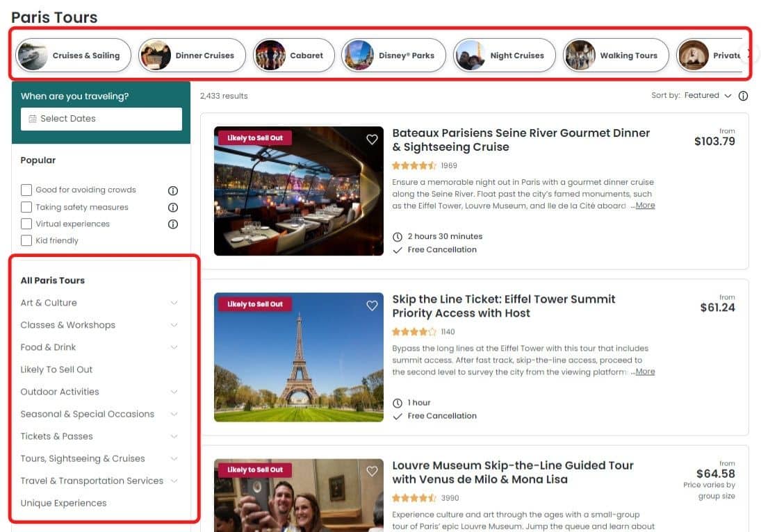Image resolution: width=761 pixels, height=532 pixels.
Task: Heart the Louvre Museum guided tour
Action: click(x=372, y=472)
